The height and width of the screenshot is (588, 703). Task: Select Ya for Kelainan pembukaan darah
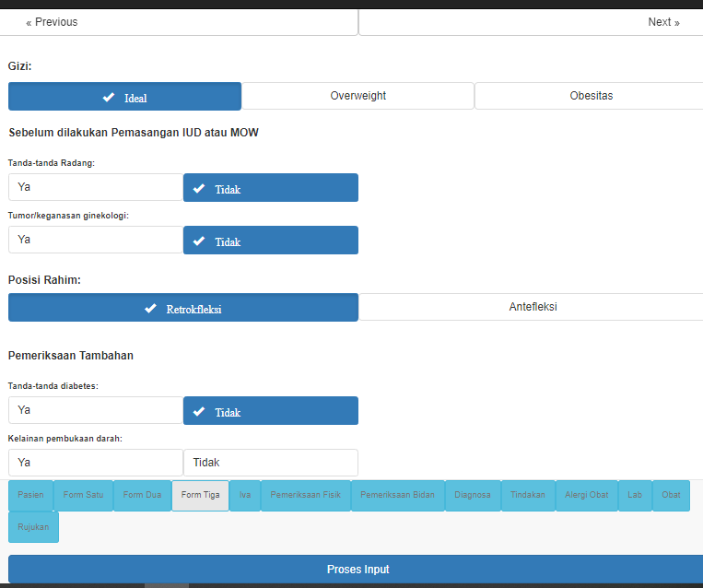click(x=96, y=463)
